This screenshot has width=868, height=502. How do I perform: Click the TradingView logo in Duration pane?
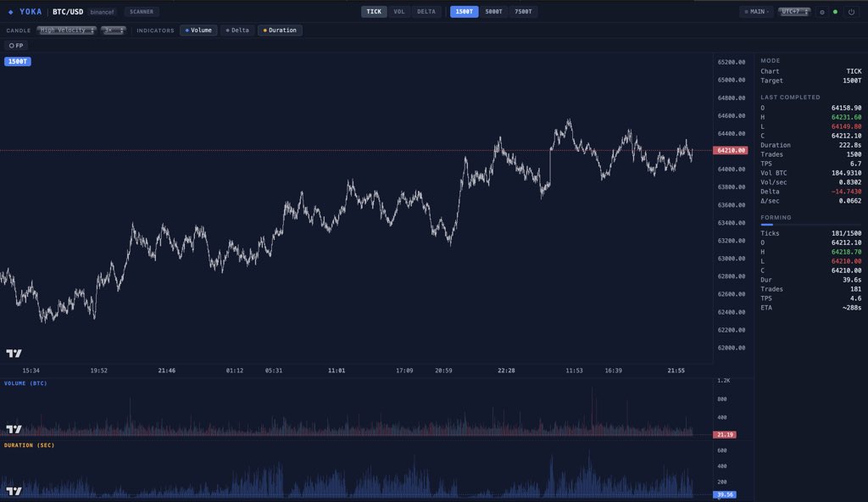(14, 491)
